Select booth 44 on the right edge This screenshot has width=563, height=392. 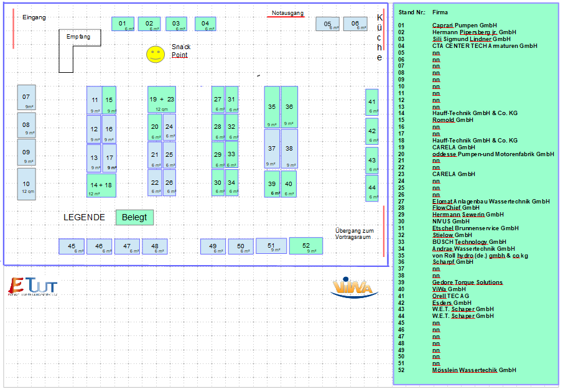point(372,188)
